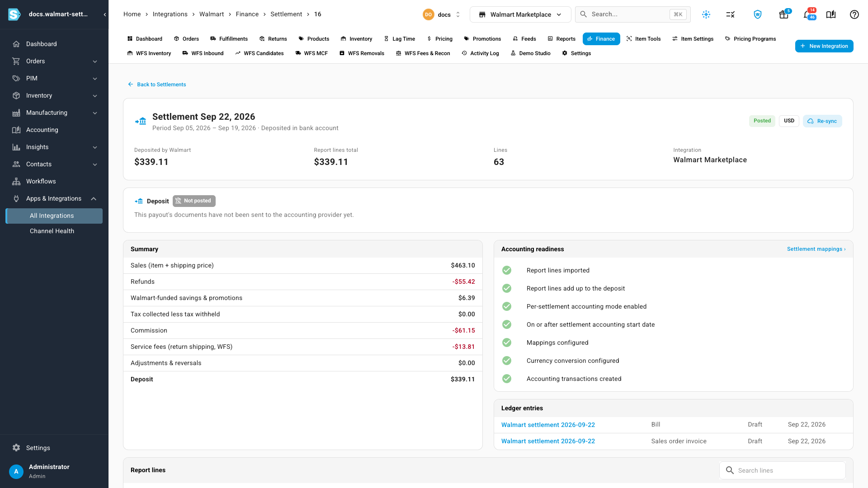Viewport: 868px width, 488px height.
Task: Open the Bill ledger entry link
Action: click(548, 425)
